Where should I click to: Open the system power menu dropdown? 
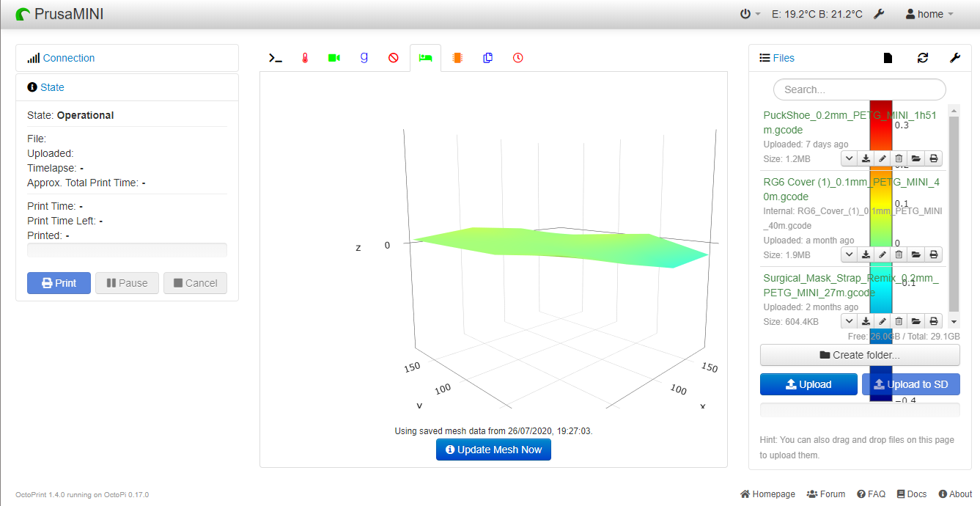click(750, 14)
